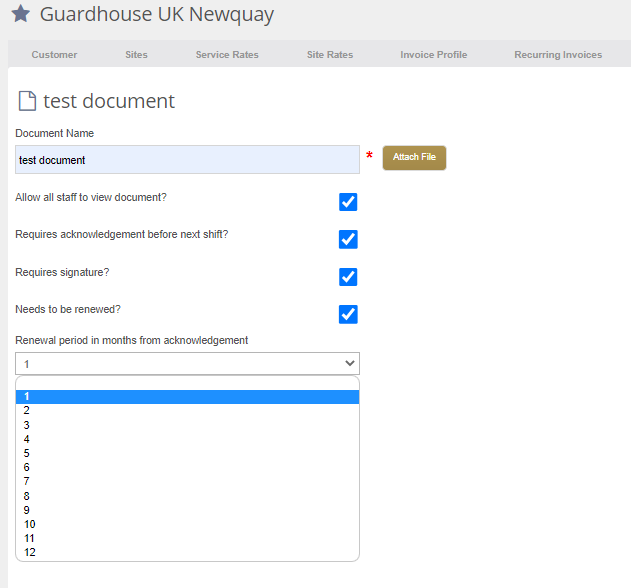Image resolution: width=631 pixels, height=588 pixels.
Task: Open the Recurring Invoices tab
Action: click(558, 55)
